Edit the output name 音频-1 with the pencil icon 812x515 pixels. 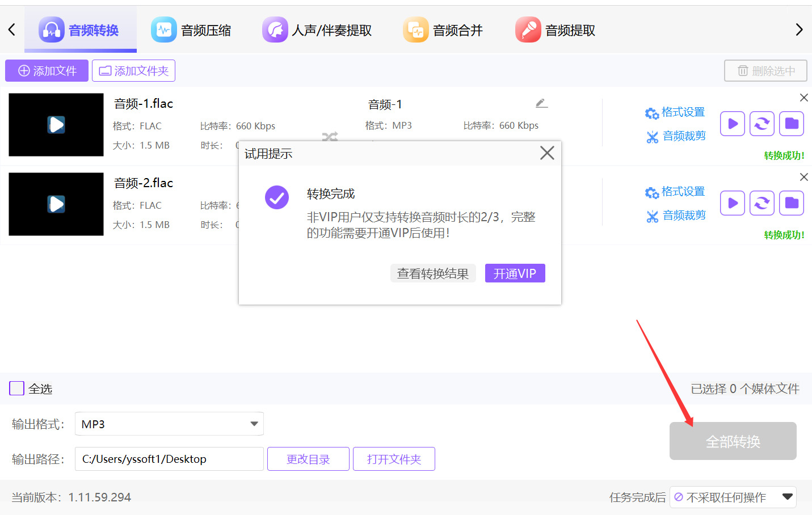point(541,103)
